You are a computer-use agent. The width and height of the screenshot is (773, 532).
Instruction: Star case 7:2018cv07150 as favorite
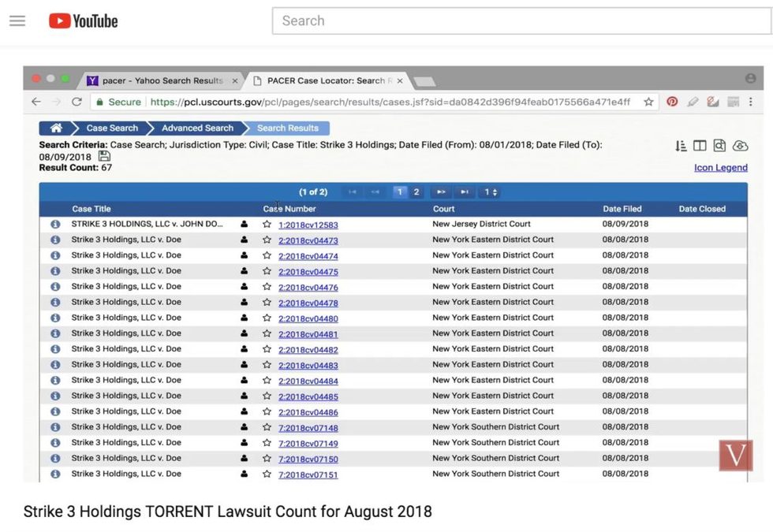[267, 459]
